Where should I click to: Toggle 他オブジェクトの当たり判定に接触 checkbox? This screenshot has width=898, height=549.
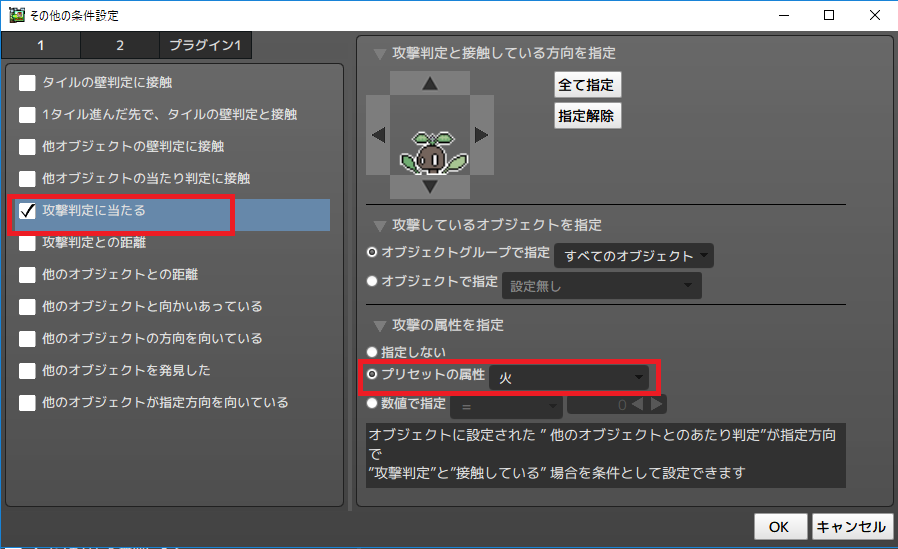(27, 179)
